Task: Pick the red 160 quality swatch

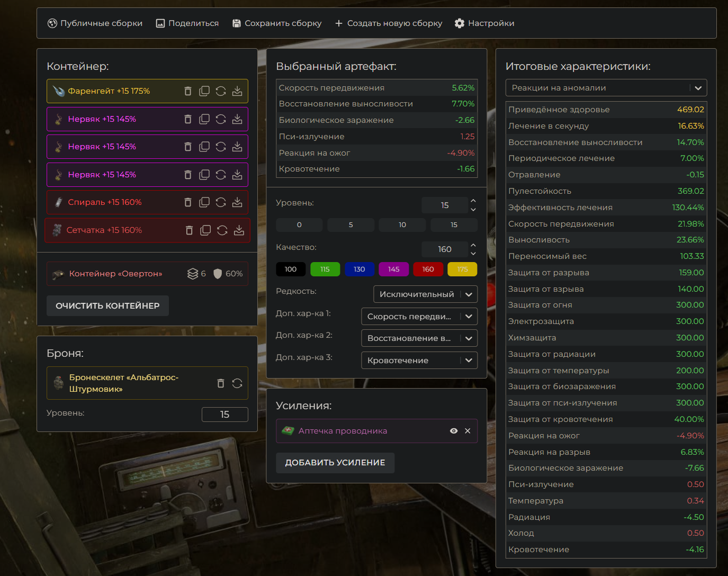Action: click(428, 269)
